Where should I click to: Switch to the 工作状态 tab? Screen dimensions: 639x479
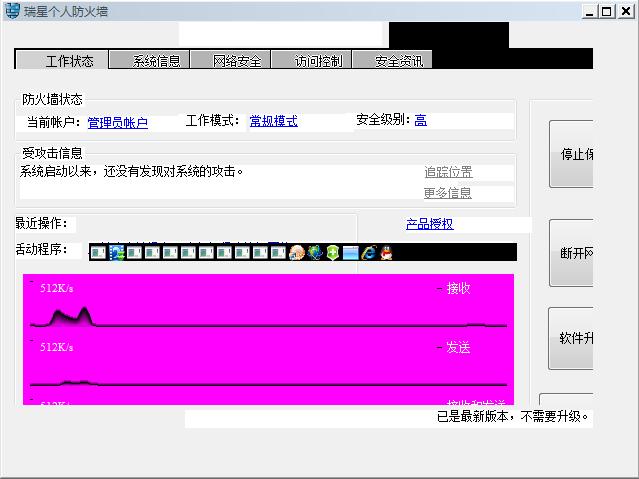click(62, 60)
